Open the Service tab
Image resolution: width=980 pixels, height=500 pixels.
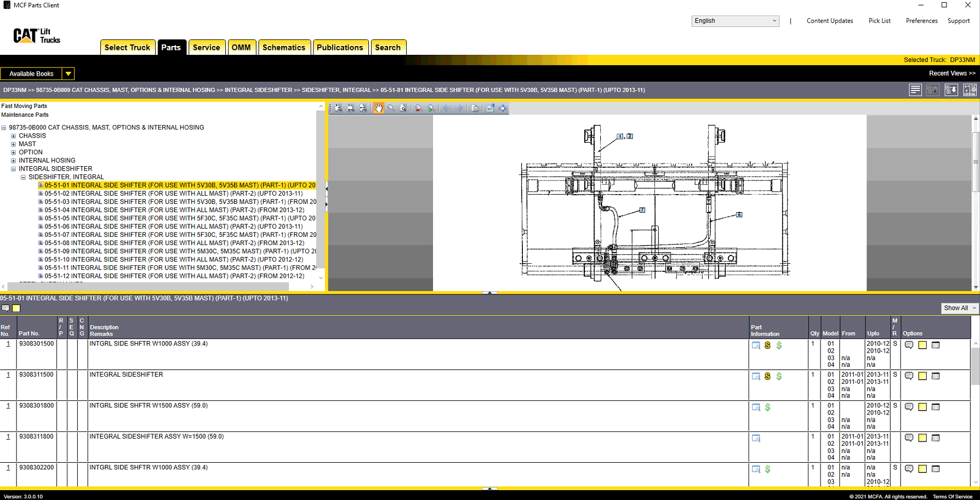[x=206, y=48]
